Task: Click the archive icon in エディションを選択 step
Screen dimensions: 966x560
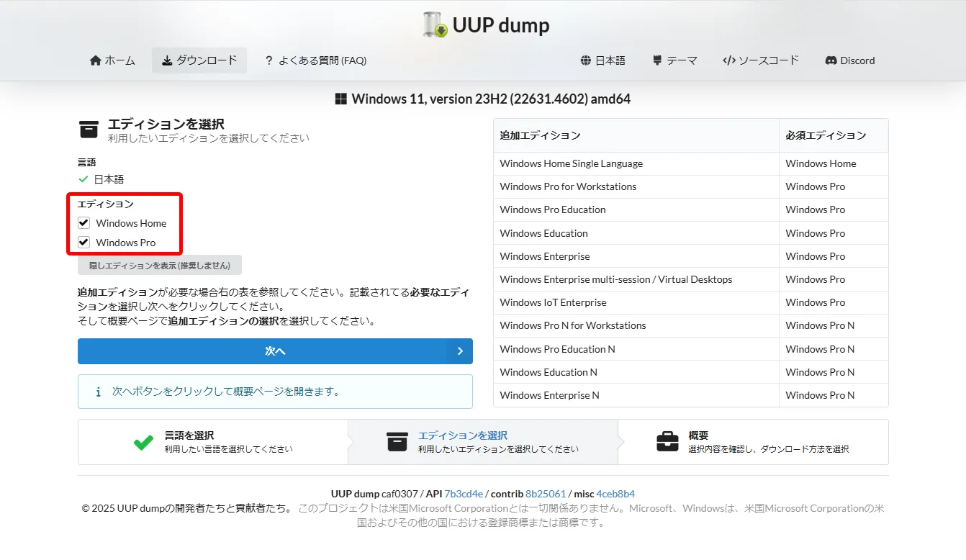Action: pyautogui.click(x=397, y=442)
